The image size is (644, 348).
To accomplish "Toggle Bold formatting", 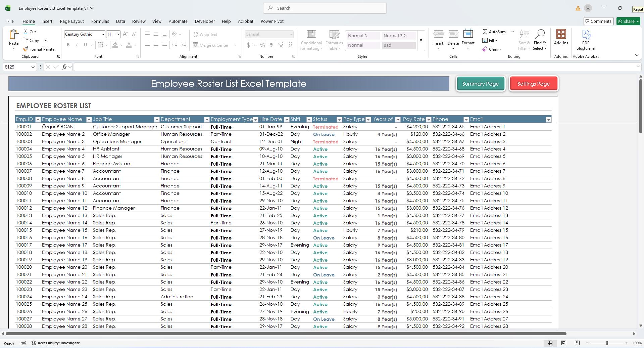I will [x=68, y=45].
